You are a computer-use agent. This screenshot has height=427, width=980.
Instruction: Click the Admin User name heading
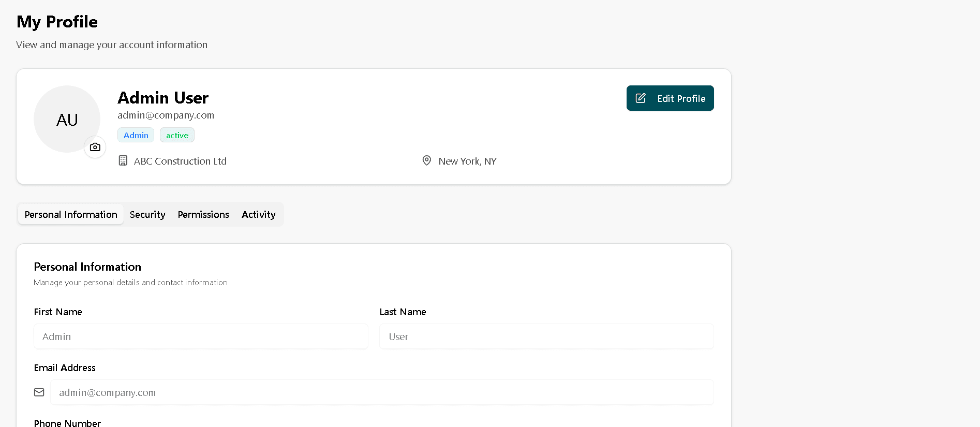coord(163,98)
